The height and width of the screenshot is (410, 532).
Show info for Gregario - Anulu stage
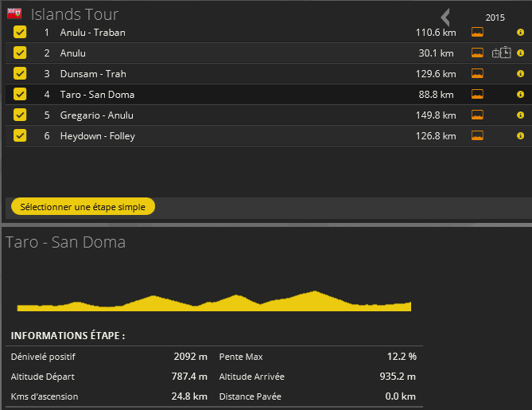point(520,115)
